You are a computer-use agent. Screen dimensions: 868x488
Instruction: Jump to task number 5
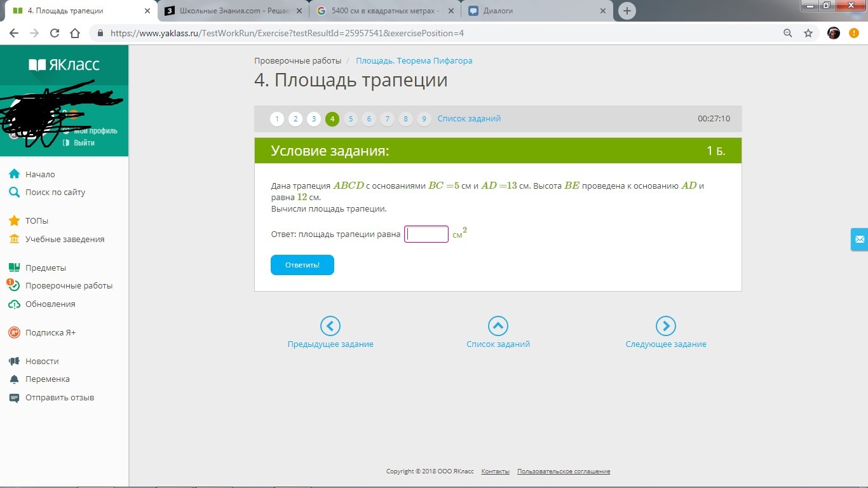tap(350, 119)
